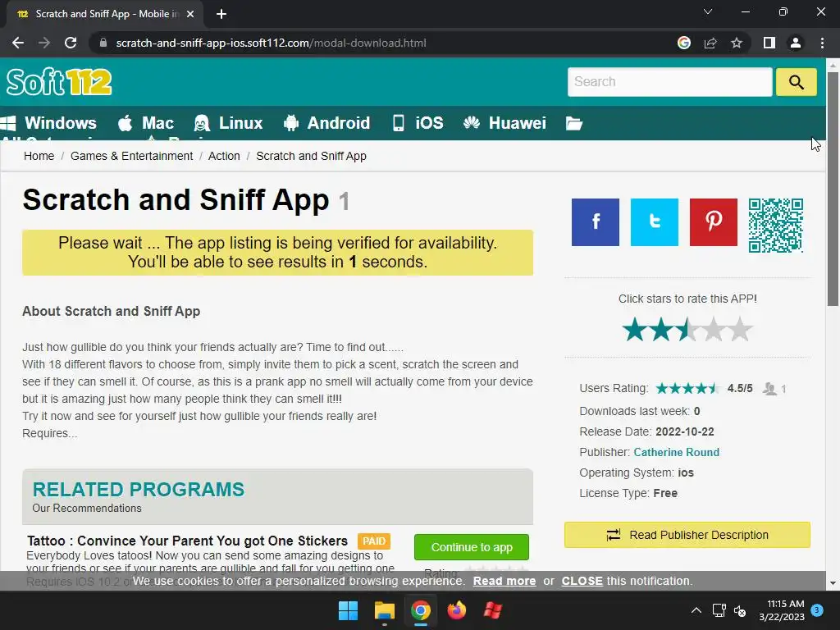Open Windows Start menu

tap(348, 610)
